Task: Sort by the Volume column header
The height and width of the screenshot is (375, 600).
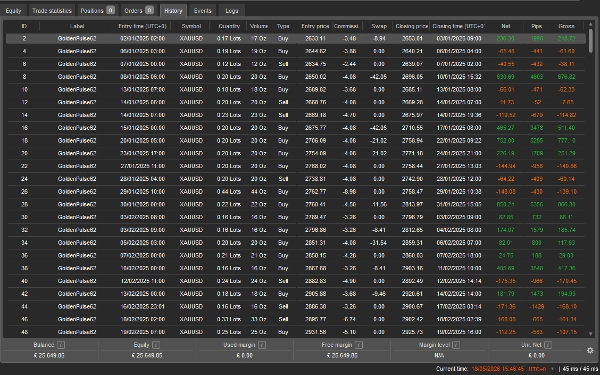Action: [259, 26]
